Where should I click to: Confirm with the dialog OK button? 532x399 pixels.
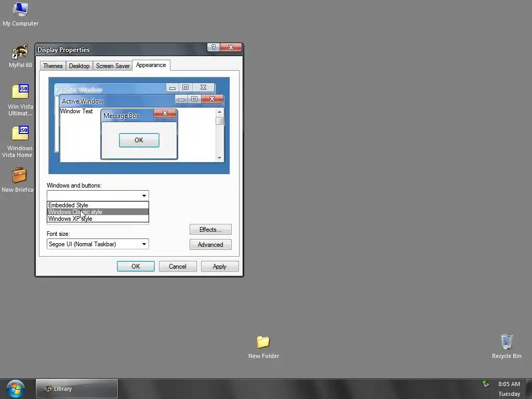tap(136, 267)
